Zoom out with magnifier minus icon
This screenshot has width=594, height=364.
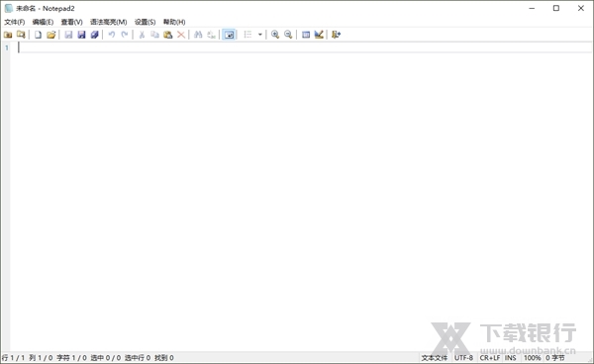point(288,35)
